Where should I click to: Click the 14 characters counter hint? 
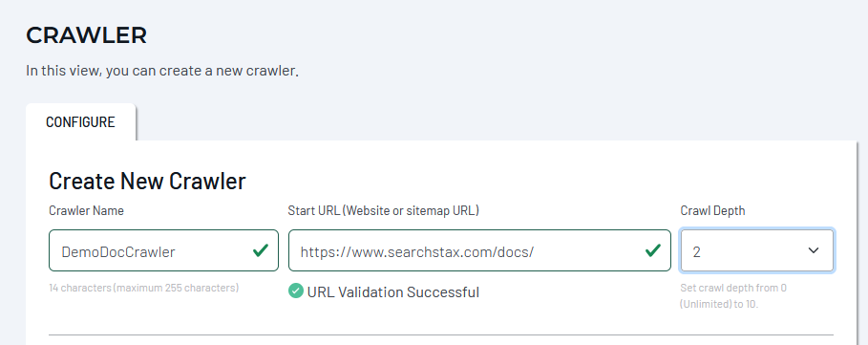(x=144, y=288)
